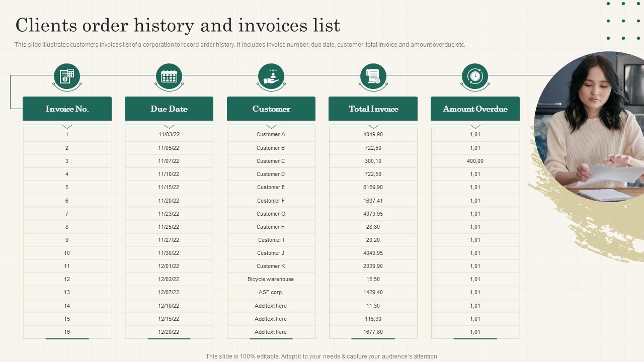Click the ASF corp. customer entry

click(271, 292)
